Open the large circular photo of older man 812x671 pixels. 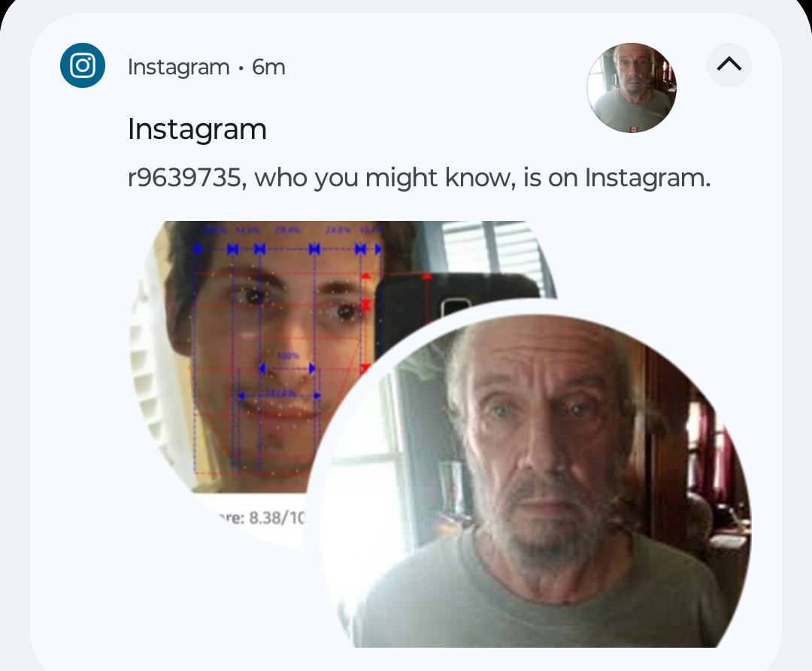(x=535, y=481)
